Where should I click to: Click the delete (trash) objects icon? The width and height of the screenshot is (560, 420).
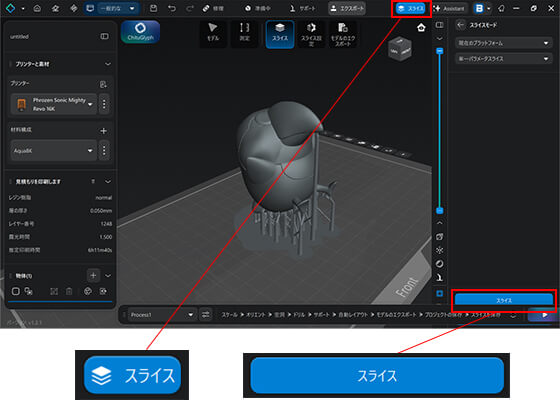click(69, 291)
